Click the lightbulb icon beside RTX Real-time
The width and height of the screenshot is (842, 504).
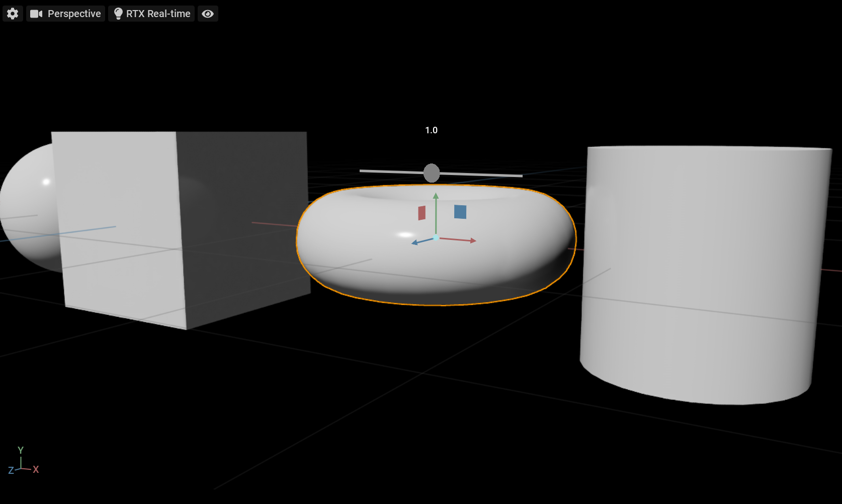click(118, 14)
